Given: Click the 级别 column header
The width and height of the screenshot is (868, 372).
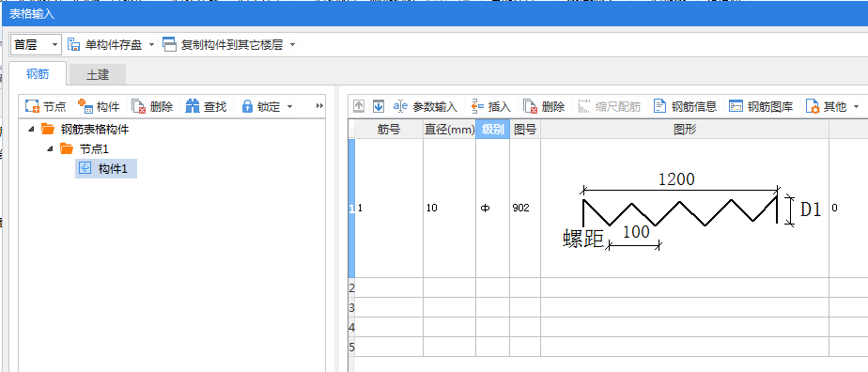Looking at the screenshot, I should click(x=492, y=130).
